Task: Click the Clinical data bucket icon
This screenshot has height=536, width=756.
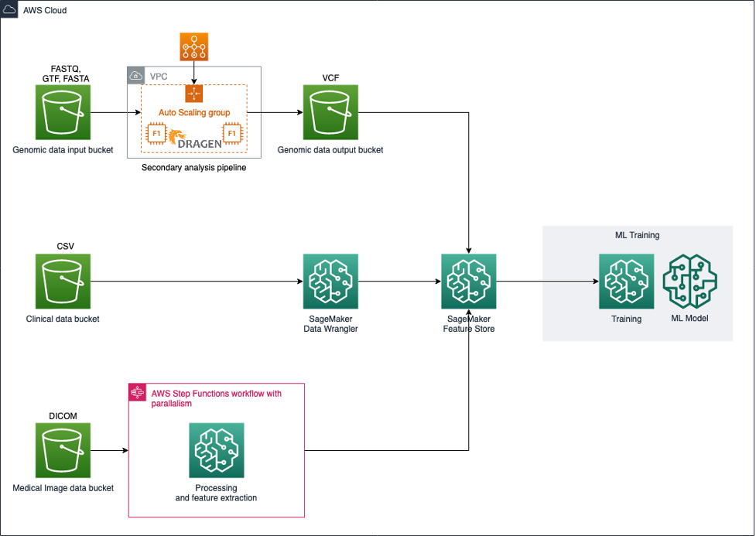Action: click(62, 281)
